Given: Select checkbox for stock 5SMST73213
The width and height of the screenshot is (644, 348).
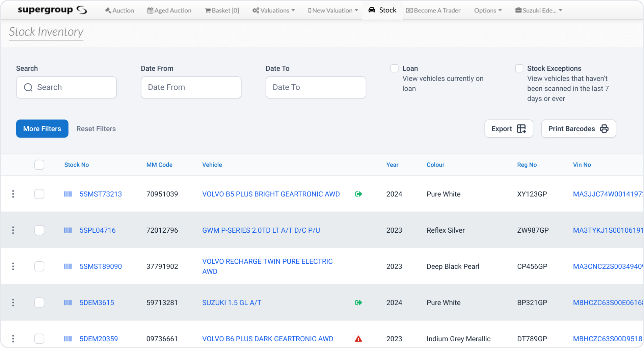Looking at the screenshot, I should pyautogui.click(x=39, y=194).
